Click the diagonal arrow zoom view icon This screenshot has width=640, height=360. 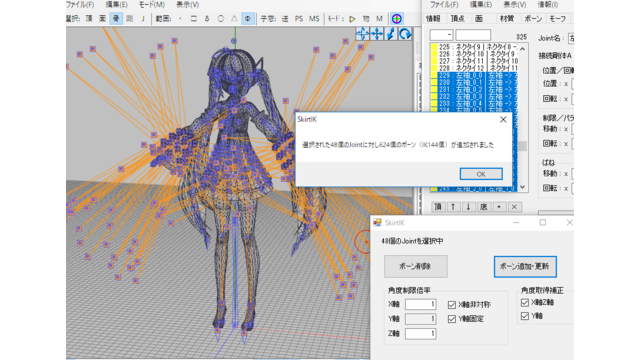point(391,34)
